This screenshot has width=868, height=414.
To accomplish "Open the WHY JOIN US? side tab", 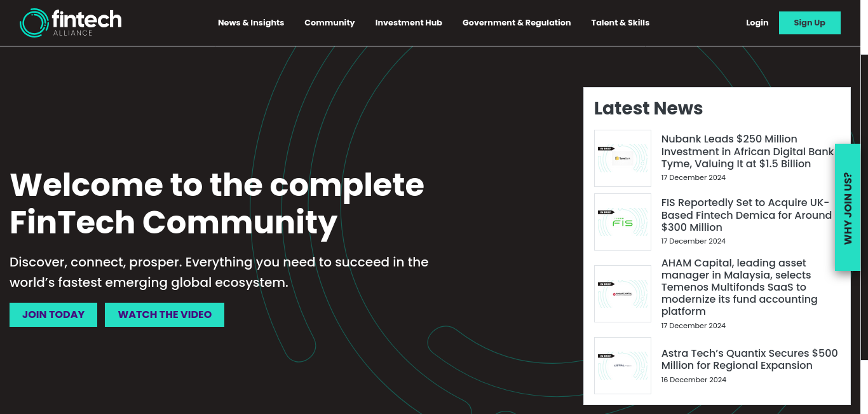I will click(x=848, y=207).
